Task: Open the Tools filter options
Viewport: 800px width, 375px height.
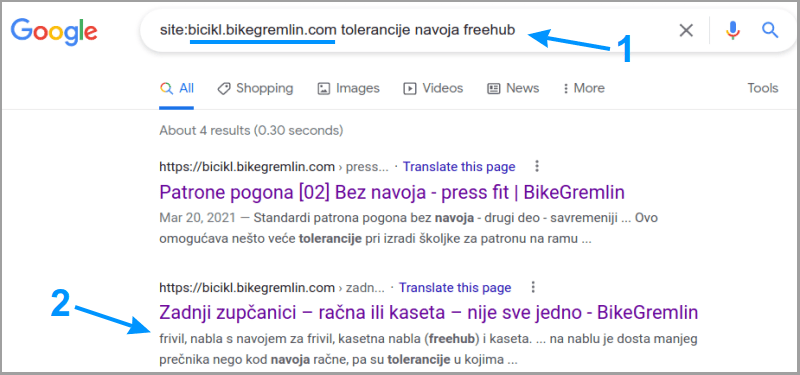Action: point(763,88)
